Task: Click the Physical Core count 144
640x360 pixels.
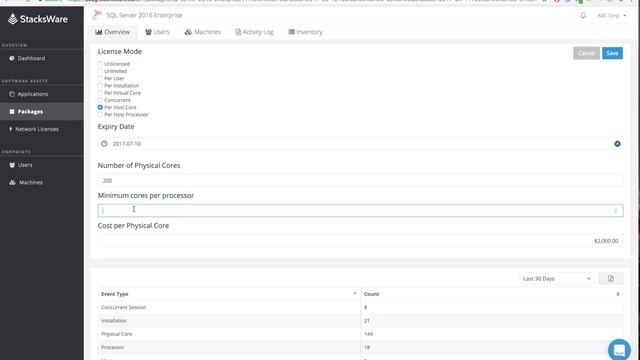Action: pyautogui.click(x=368, y=334)
